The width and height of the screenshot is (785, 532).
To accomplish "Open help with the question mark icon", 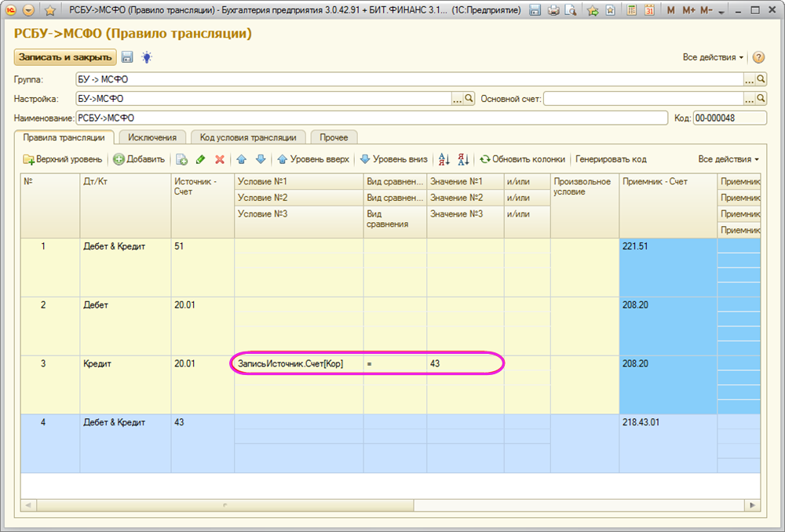I will click(758, 57).
